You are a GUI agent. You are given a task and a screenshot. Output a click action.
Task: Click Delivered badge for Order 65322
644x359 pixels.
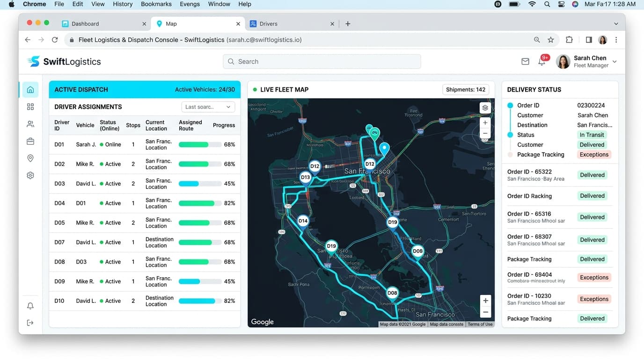point(592,175)
